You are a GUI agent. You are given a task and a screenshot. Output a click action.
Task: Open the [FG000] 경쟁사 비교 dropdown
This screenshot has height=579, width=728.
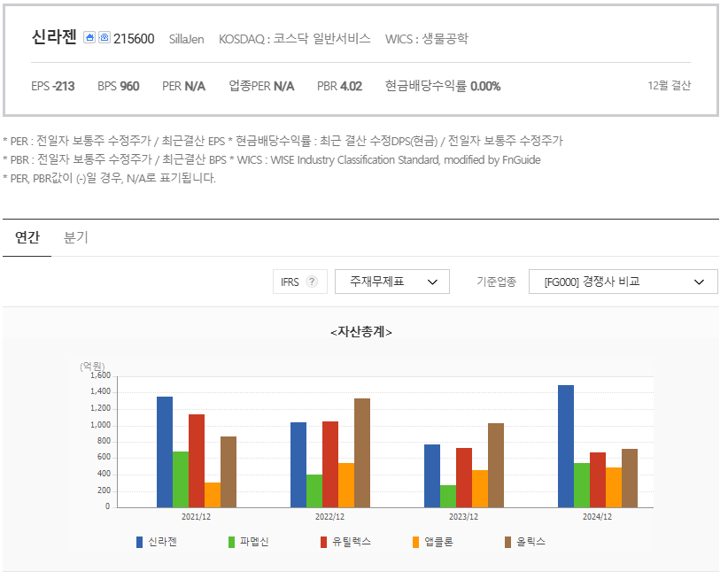click(623, 282)
